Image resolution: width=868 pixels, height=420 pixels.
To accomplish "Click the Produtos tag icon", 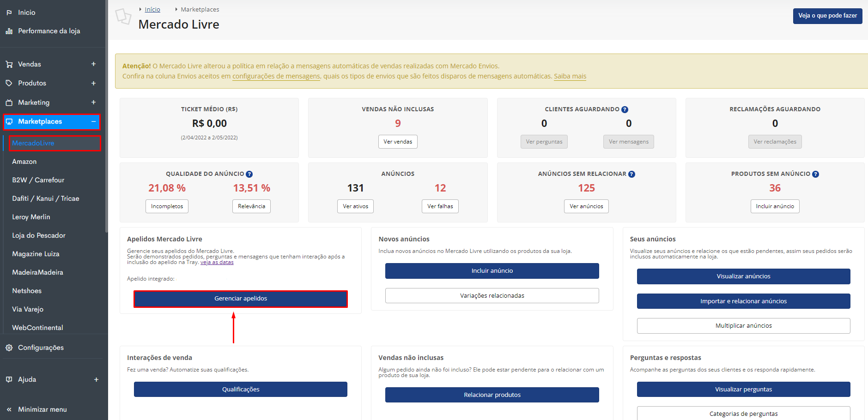I will (x=9, y=83).
